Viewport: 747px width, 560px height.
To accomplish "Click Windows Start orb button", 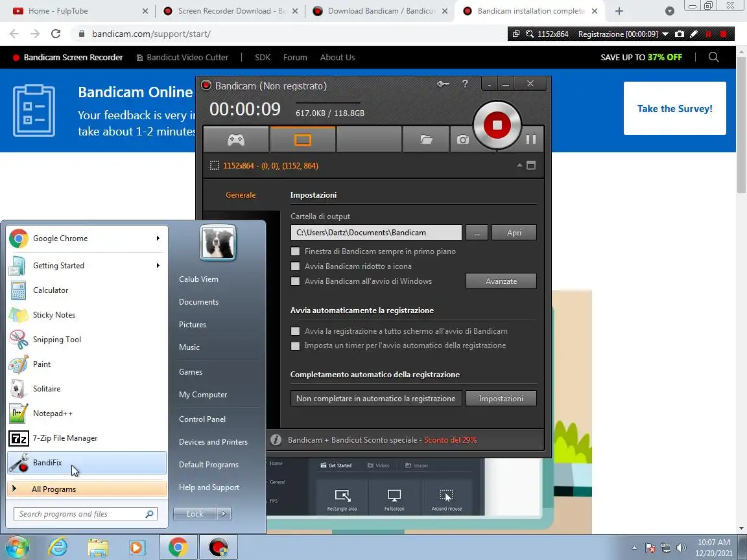I will click(x=17, y=547).
